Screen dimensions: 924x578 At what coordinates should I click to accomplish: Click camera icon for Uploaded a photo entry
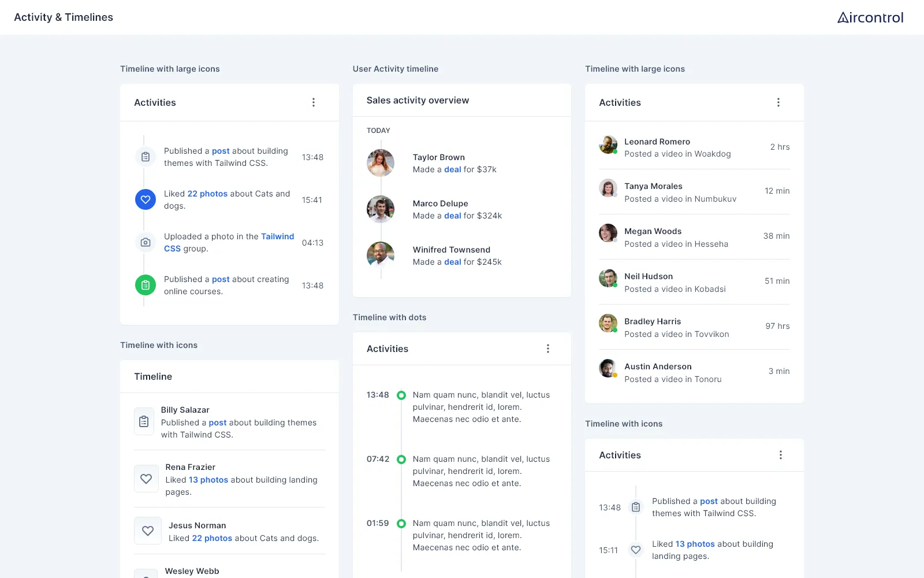[x=146, y=242]
